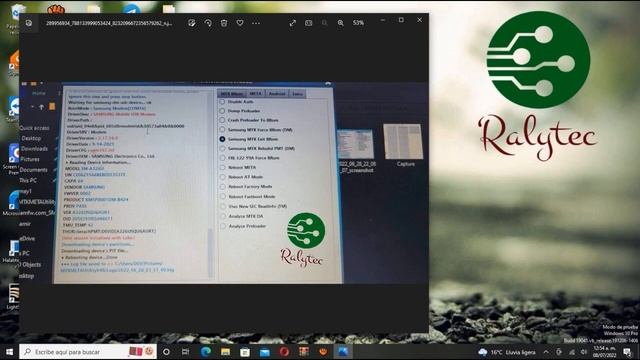Open the notification center icon
This screenshot has height=360, width=640.
(628, 352)
